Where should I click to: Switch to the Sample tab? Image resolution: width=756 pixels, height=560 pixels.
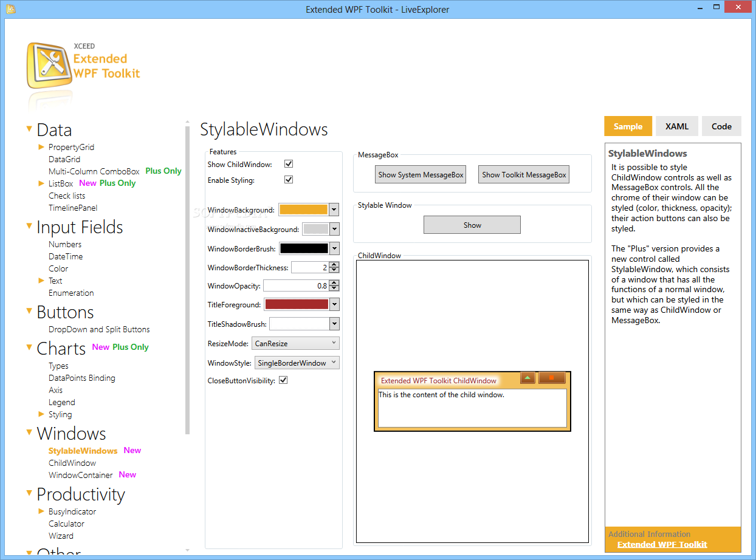click(628, 126)
